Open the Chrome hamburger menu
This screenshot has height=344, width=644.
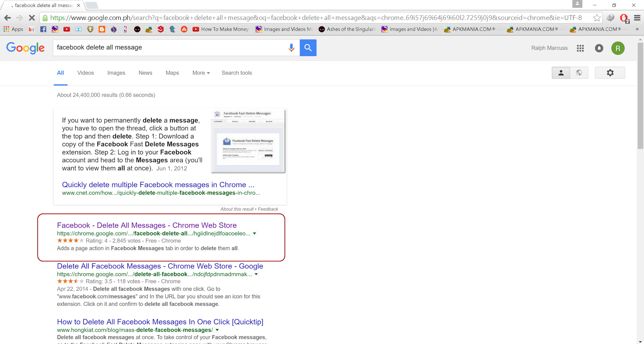click(x=637, y=18)
